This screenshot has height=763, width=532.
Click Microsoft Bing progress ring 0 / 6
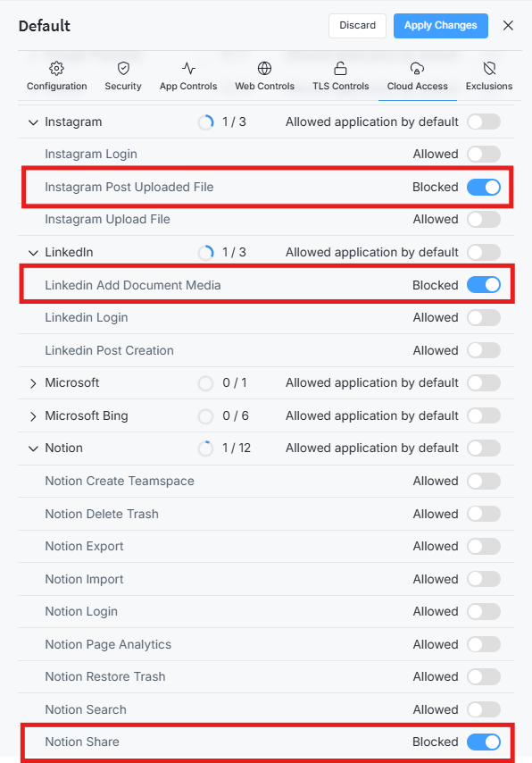pos(205,416)
